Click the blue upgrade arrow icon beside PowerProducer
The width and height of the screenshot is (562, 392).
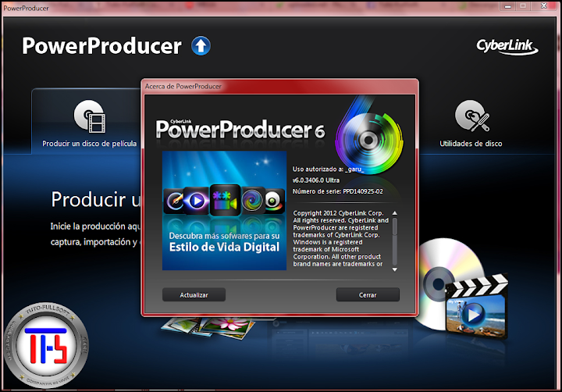pyautogui.click(x=201, y=46)
